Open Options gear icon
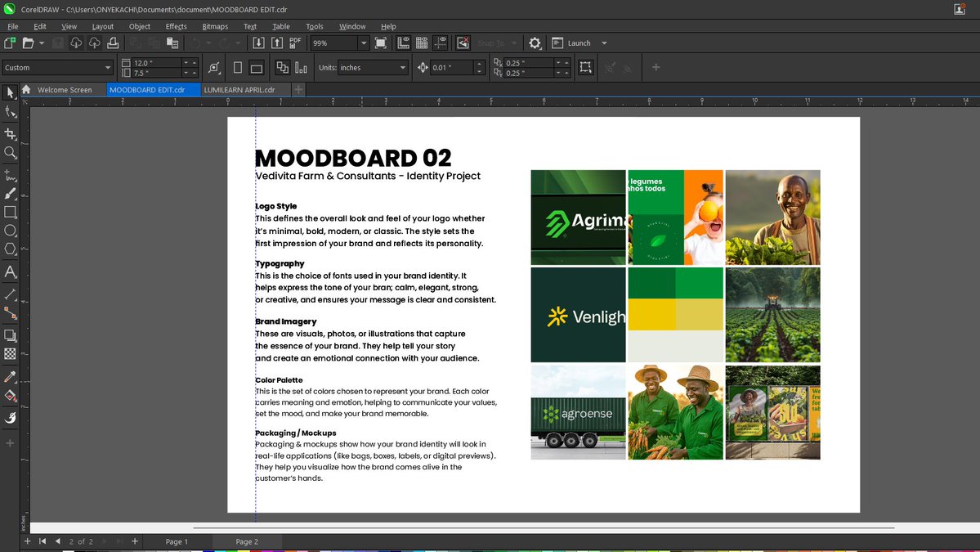The width and height of the screenshot is (980, 552). [535, 43]
